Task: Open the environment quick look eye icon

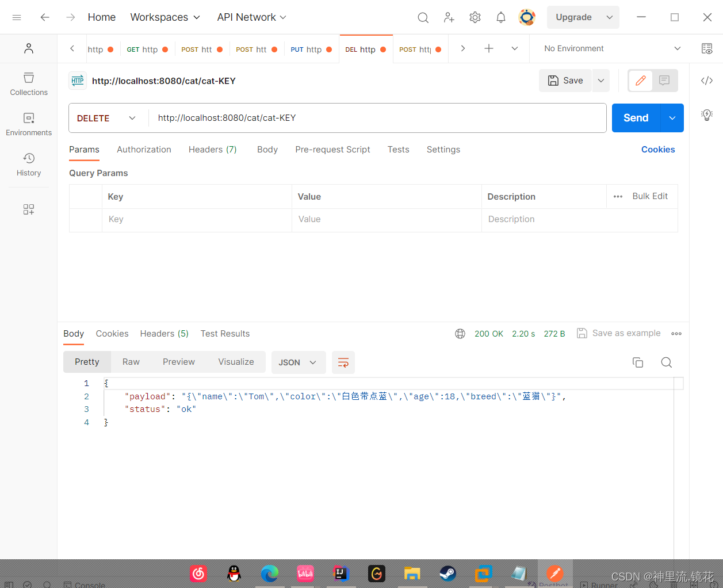Action: [x=707, y=48]
